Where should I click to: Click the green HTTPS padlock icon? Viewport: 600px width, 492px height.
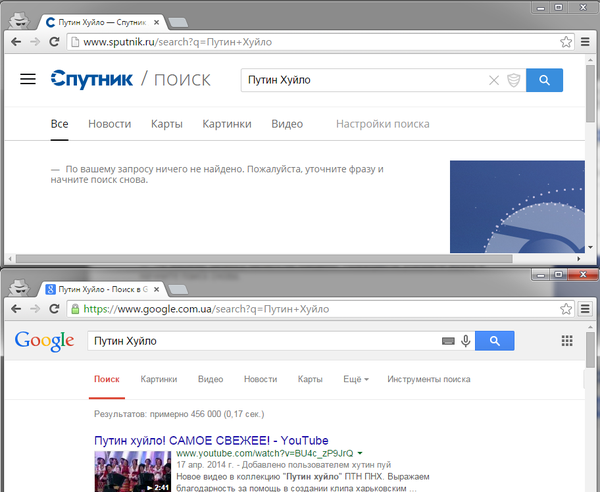(x=75, y=309)
